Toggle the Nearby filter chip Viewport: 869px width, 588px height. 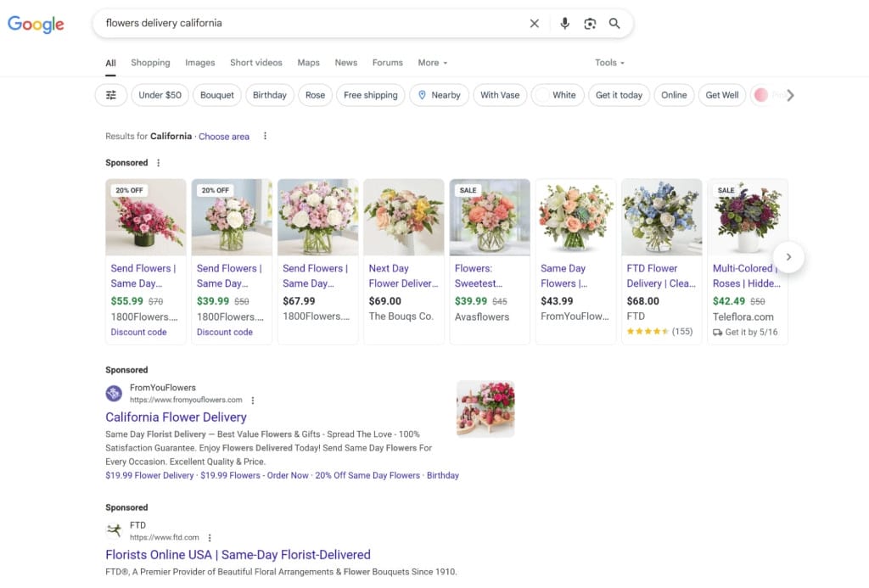(x=439, y=95)
